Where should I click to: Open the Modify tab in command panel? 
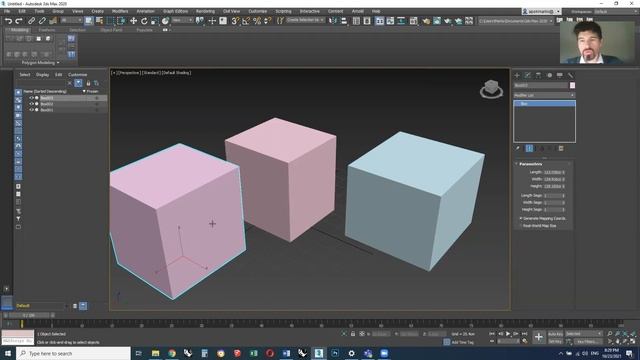528,75
